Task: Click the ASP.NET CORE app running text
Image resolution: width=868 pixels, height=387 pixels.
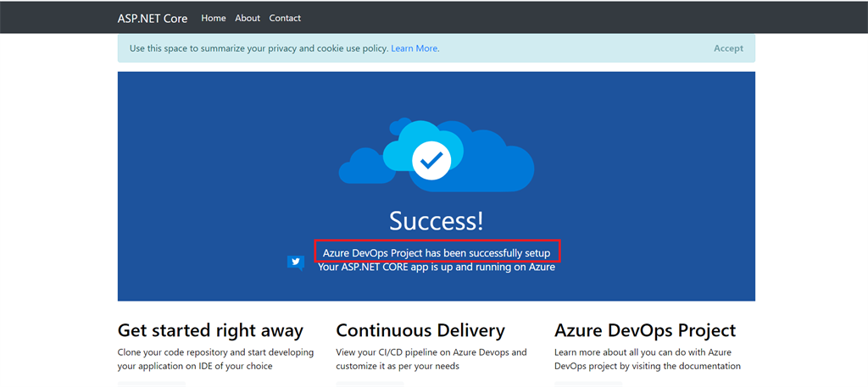Action: coord(437,268)
